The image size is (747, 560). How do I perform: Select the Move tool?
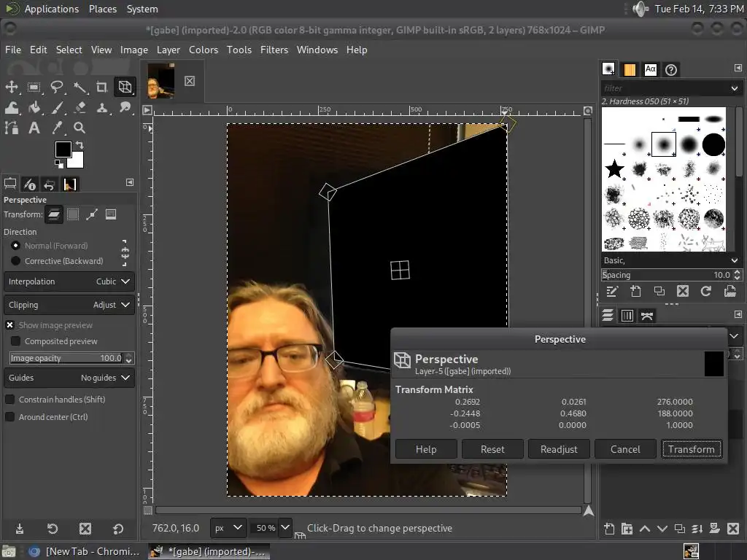click(12, 87)
